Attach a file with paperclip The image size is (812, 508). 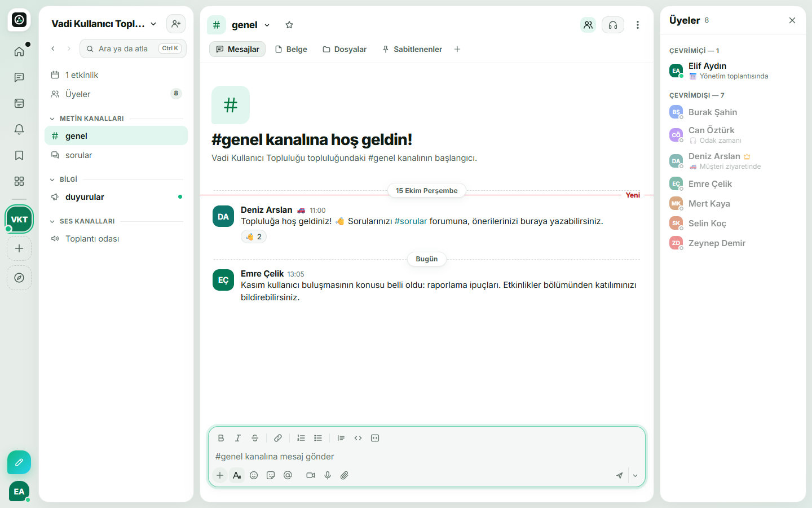[345, 475]
